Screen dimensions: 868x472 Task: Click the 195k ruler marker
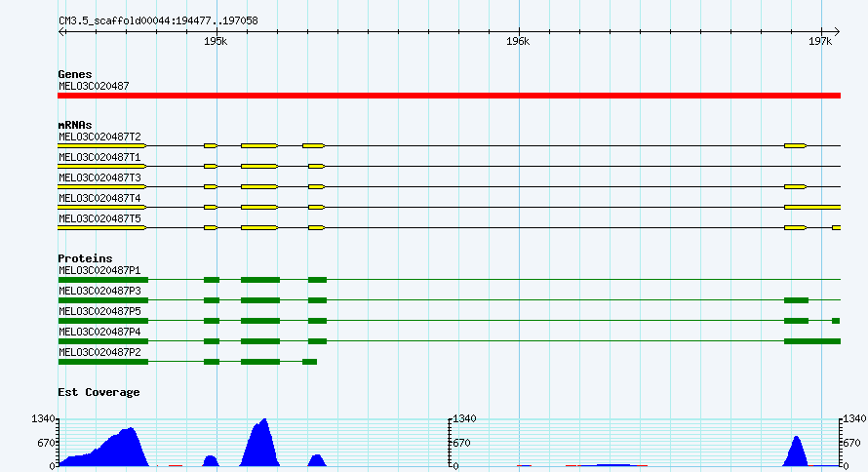point(216,42)
